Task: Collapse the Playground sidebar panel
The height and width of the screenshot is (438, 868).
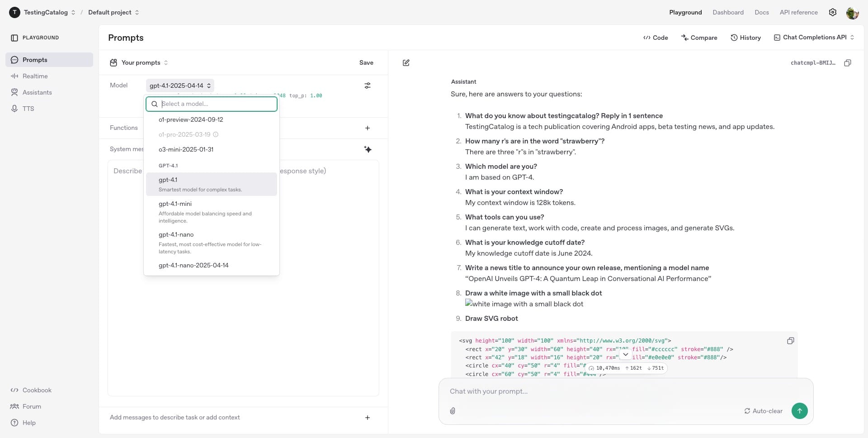Action: click(x=14, y=38)
